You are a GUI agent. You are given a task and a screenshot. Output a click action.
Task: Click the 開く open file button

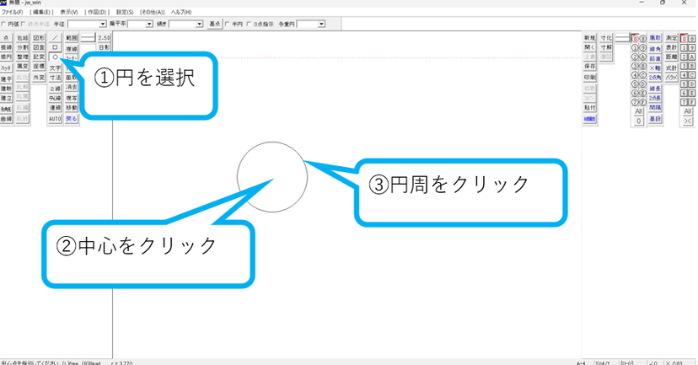590,47
